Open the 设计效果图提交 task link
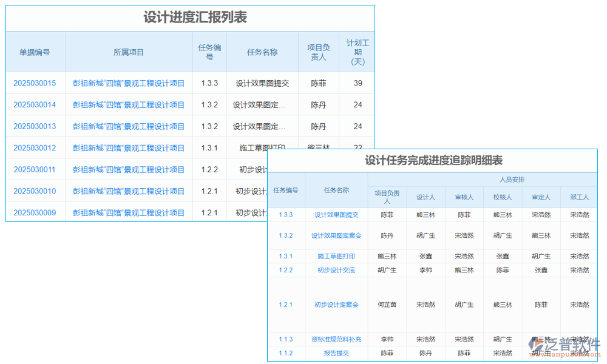The height and width of the screenshot is (364, 607). click(337, 214)
